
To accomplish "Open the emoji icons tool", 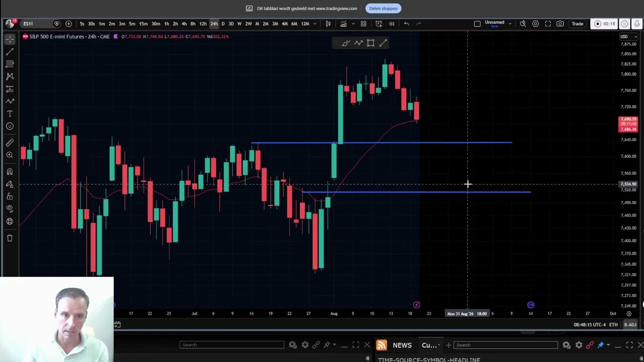I will click(x=10, y=126).
